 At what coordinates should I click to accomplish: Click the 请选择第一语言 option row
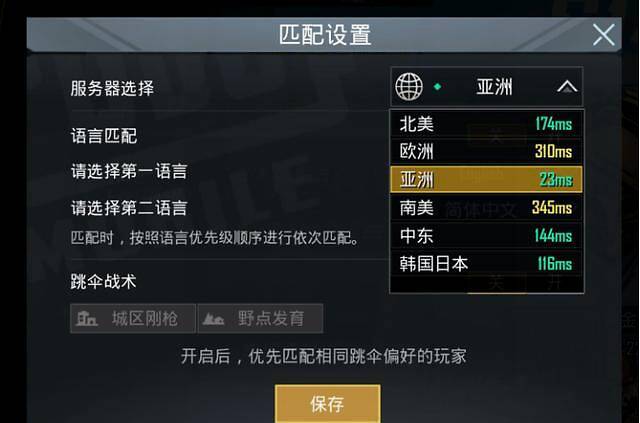(x=129, y=171)
